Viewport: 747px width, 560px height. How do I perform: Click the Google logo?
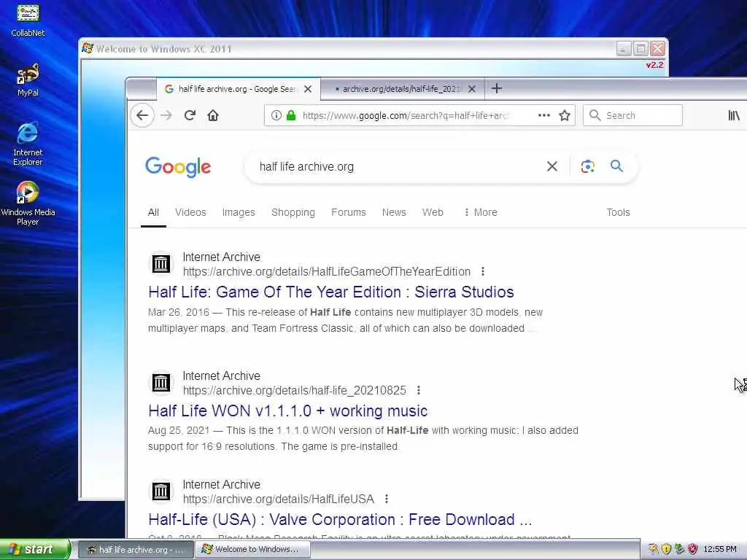(178, 167)
